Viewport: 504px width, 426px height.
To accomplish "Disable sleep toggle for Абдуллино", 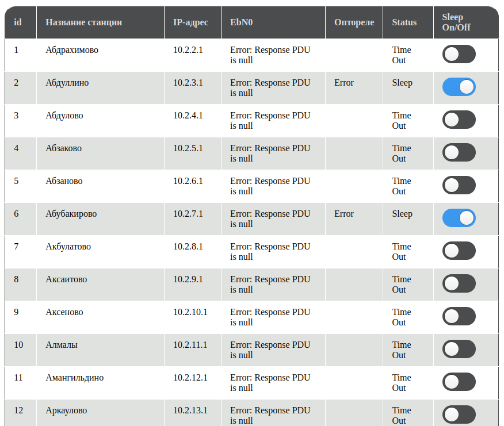I will [459, 87].
